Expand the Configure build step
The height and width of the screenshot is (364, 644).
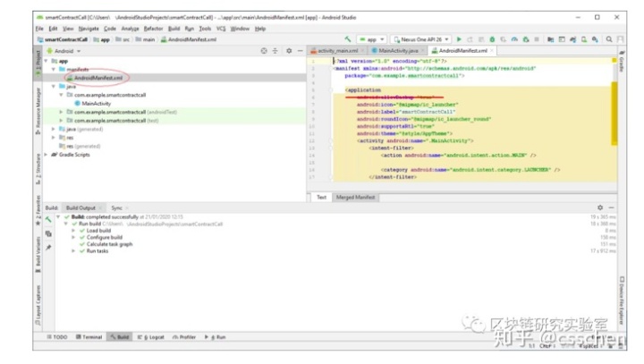pyautogui.click(x=73, y=237)
